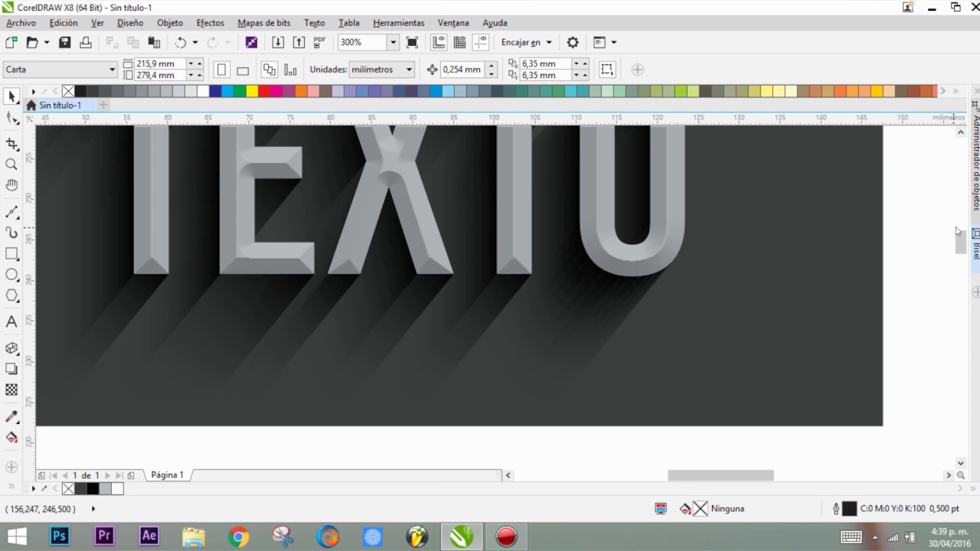Set landscape page orientation

243,70
